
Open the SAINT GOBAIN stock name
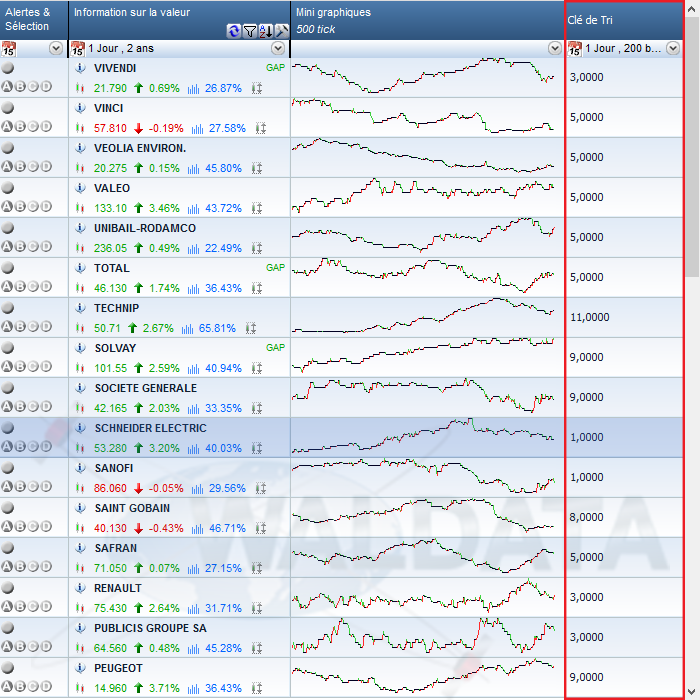(132, 508)
